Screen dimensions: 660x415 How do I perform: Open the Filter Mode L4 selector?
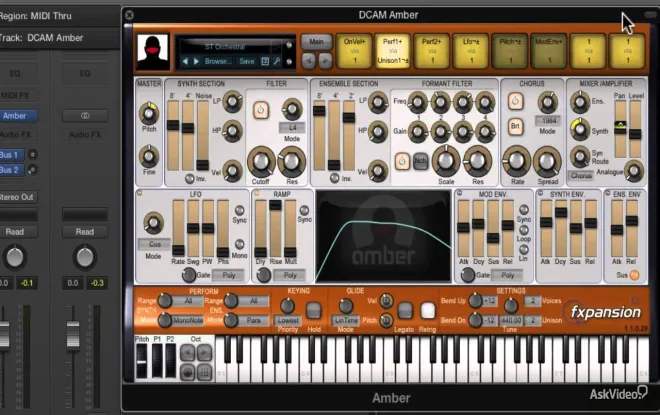tap(292, 128)
